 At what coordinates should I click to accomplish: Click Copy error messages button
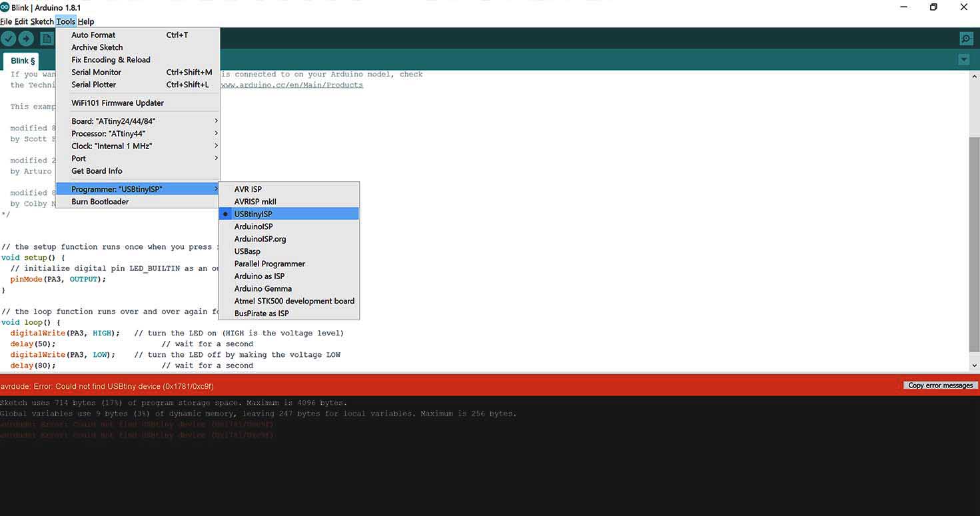[x=940, y=386]
